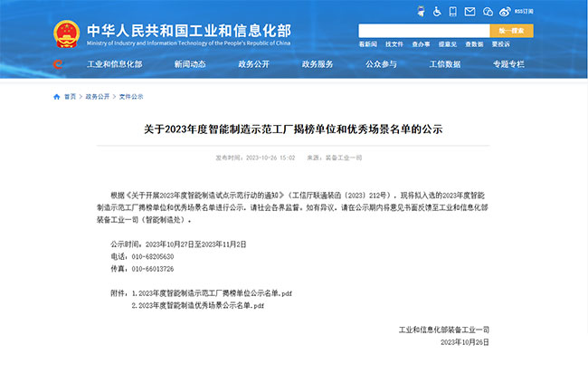Select the 找文件 quick link

[x=394, y=44]
